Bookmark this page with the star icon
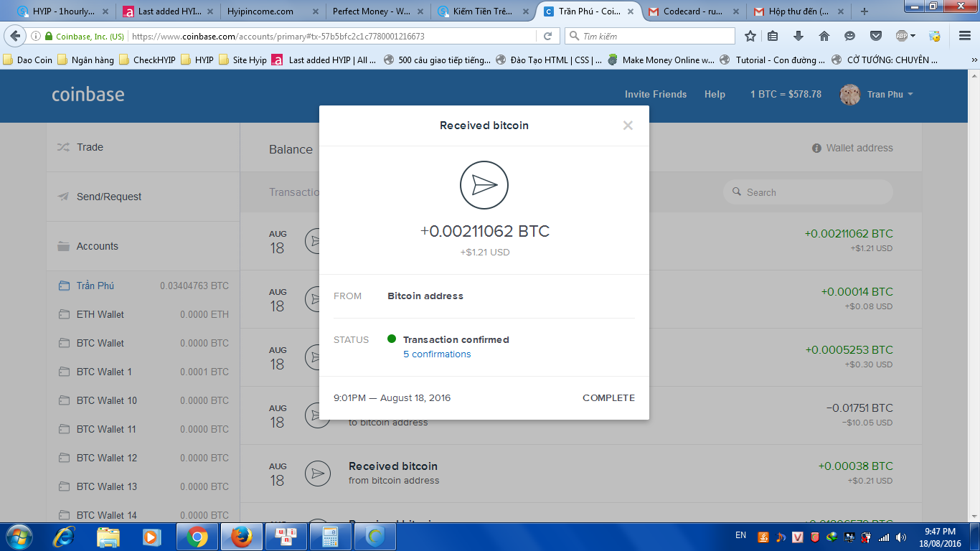Viewport: 980px width, 551px height. pos(750,36)
